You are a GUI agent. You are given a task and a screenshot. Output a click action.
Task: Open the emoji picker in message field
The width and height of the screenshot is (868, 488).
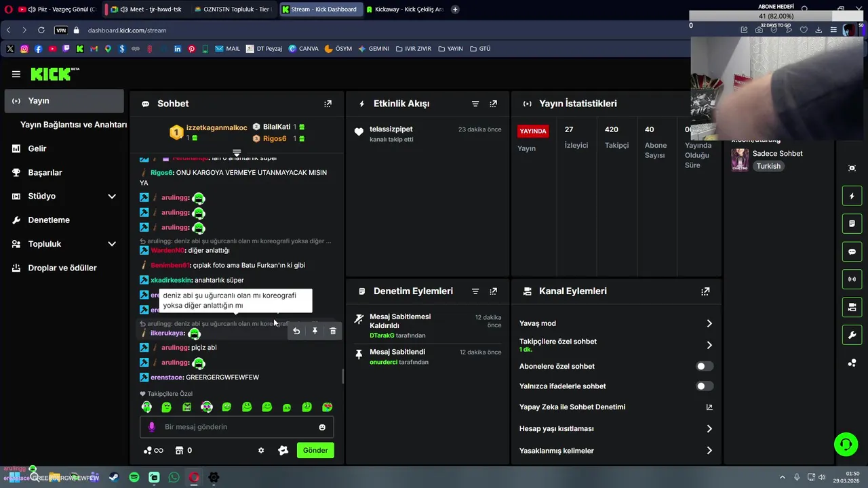point(322,427)
